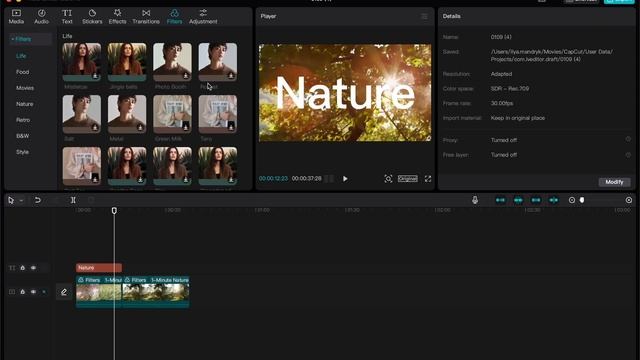Toggle the third teal timeline toolbar icon
The image size is (640, 360).
point(536,200)
